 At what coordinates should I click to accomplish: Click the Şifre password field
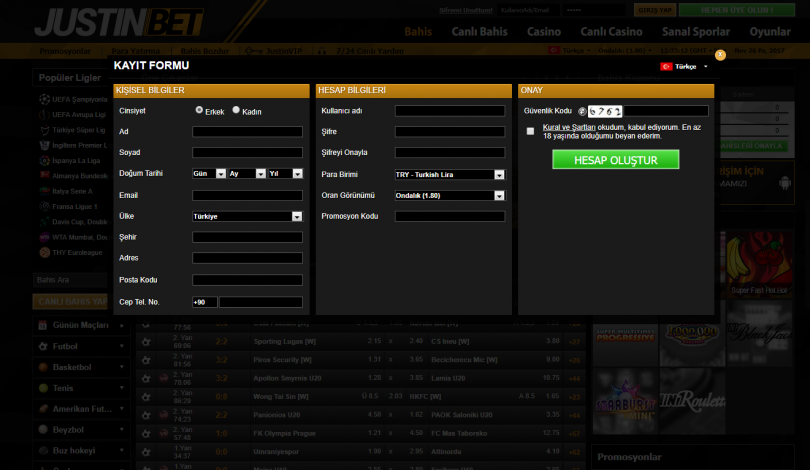449,132
